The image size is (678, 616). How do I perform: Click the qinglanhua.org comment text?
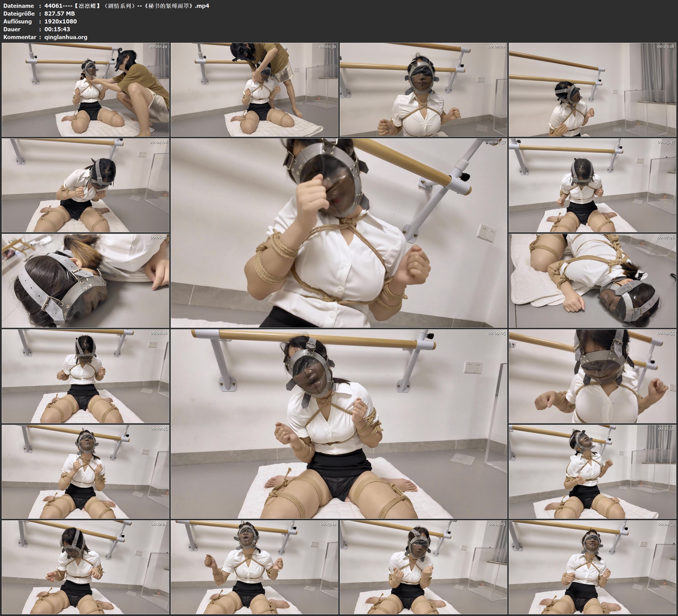[x=66, y=37]
